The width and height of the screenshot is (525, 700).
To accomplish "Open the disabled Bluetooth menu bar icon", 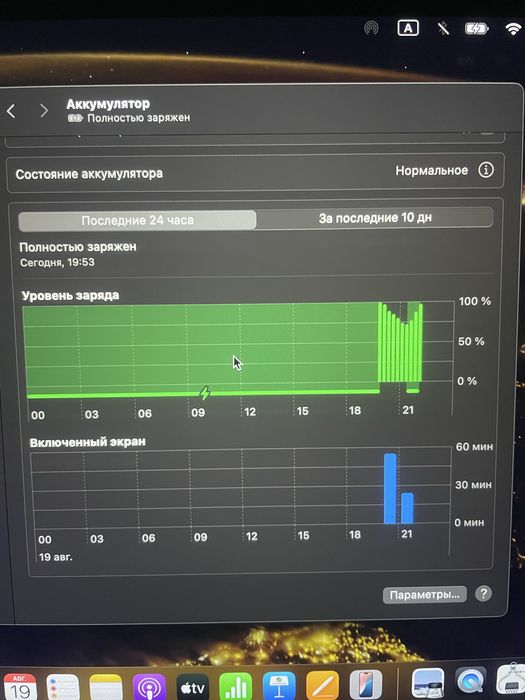I will point(443,29).
